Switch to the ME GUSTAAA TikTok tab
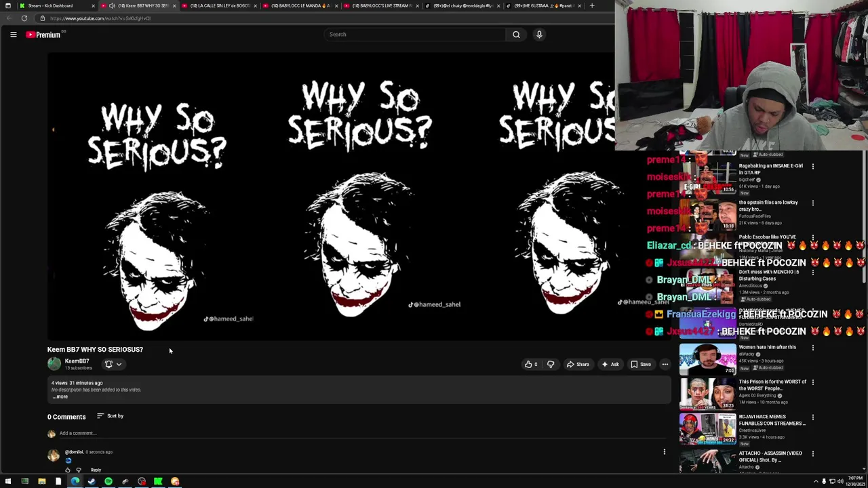The image size is (868, 488). point(542,5)
